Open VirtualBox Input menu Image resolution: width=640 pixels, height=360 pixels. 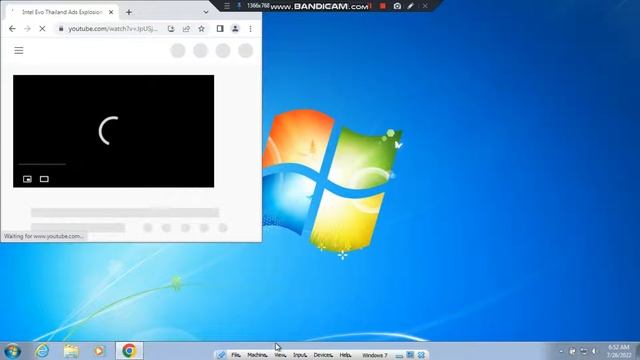[300, 355]
